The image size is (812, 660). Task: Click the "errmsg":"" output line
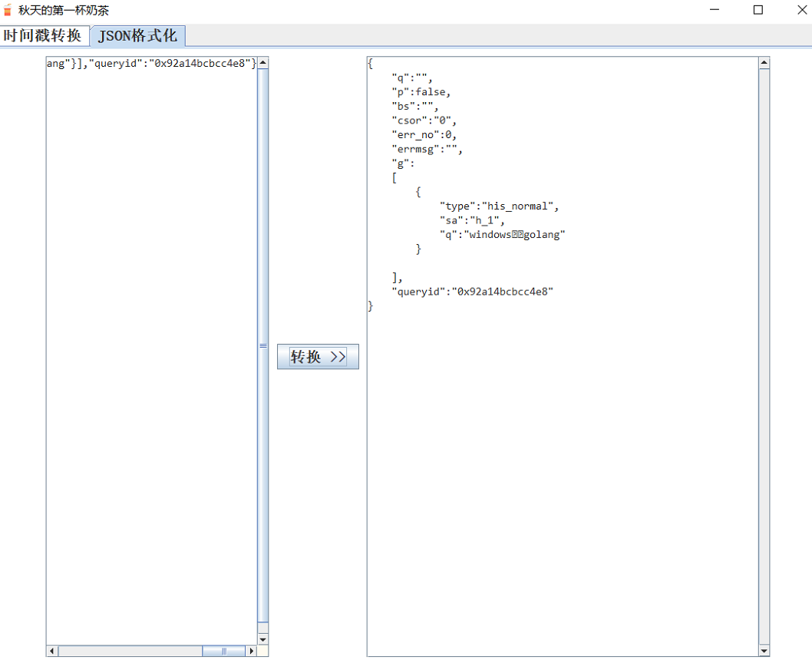click(x=427, y=149)
